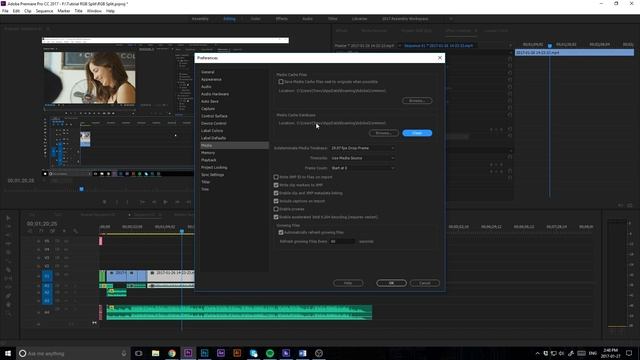Open Microsoft Word from the taskbar

[x=302, y=353]
